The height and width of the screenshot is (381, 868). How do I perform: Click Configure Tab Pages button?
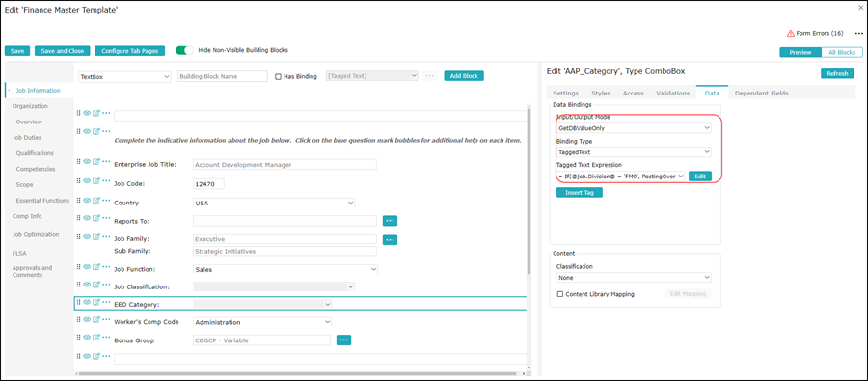(x=129, y=51)
